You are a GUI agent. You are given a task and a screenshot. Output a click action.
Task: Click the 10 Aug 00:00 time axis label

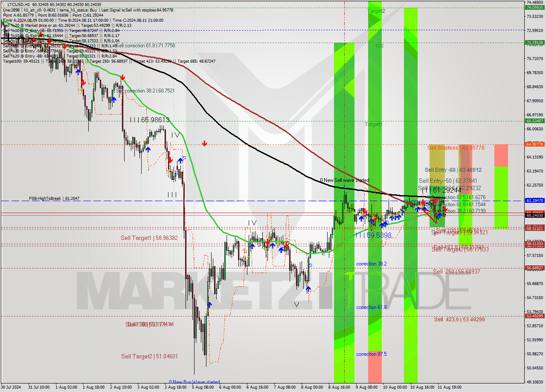(395, 387)
